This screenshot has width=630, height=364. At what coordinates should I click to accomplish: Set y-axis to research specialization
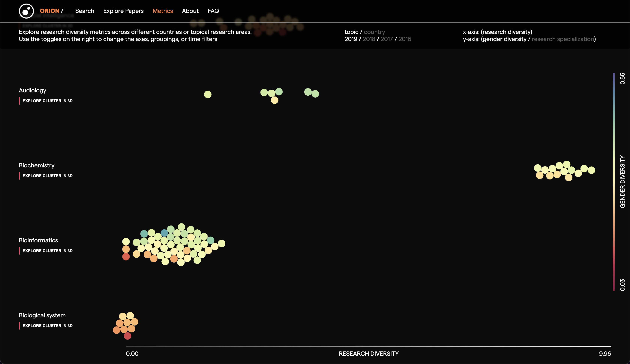click(563, 39)
